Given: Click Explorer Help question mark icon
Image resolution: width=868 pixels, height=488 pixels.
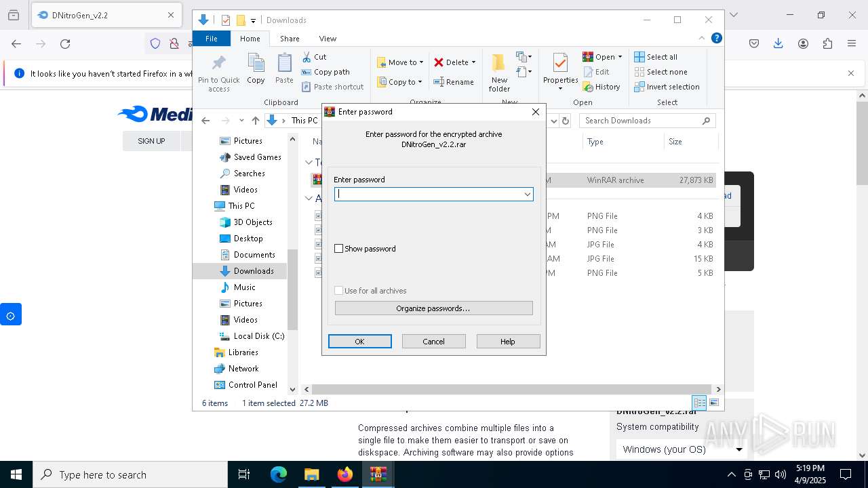Looking at the screenshot, I should [716, 39].
